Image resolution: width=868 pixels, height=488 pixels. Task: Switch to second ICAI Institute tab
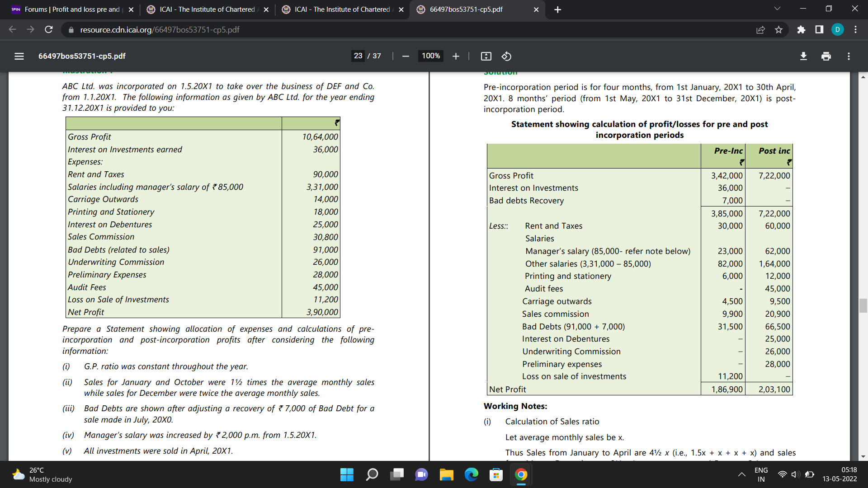[342, 9]
